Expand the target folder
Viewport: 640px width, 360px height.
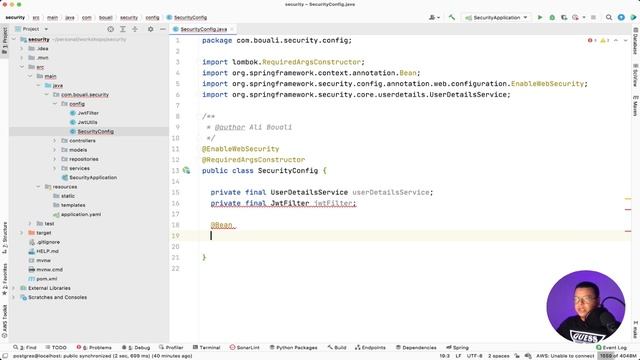pos(22,233)
